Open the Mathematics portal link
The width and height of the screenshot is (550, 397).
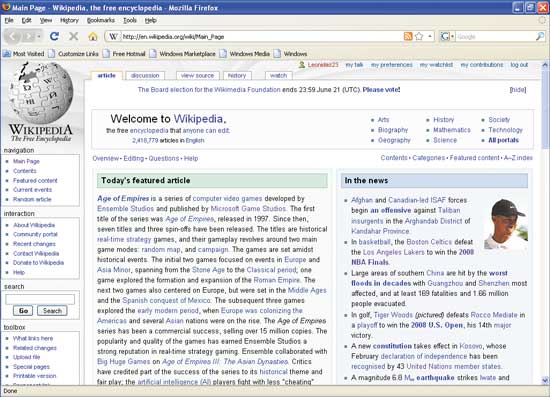[452, 130]
